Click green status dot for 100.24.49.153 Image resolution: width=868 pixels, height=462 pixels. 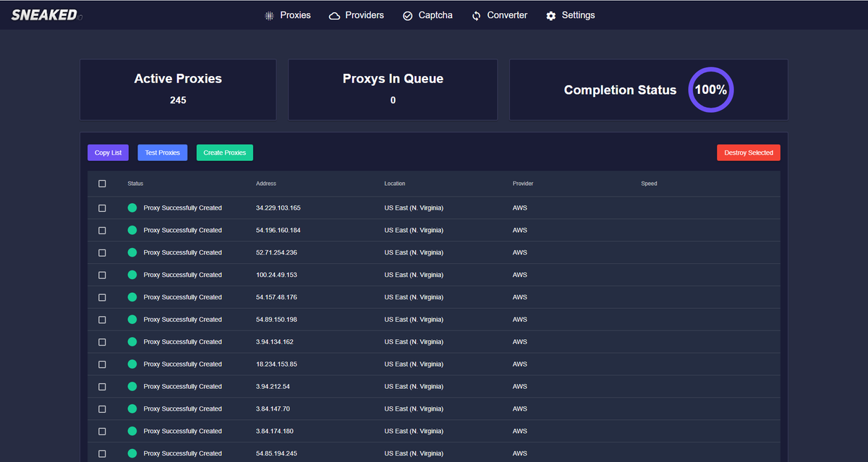pyautogui.click(x=132, y=275)
